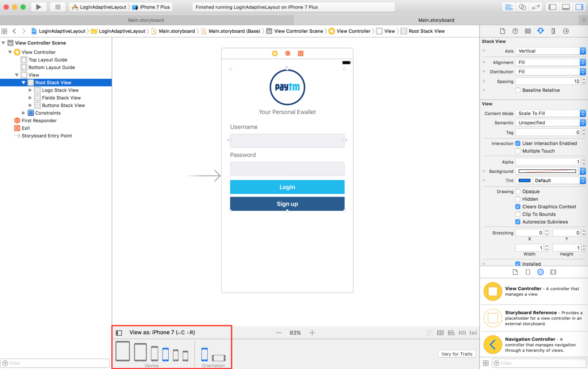Select Root Stack View in the jump bar

423,31
